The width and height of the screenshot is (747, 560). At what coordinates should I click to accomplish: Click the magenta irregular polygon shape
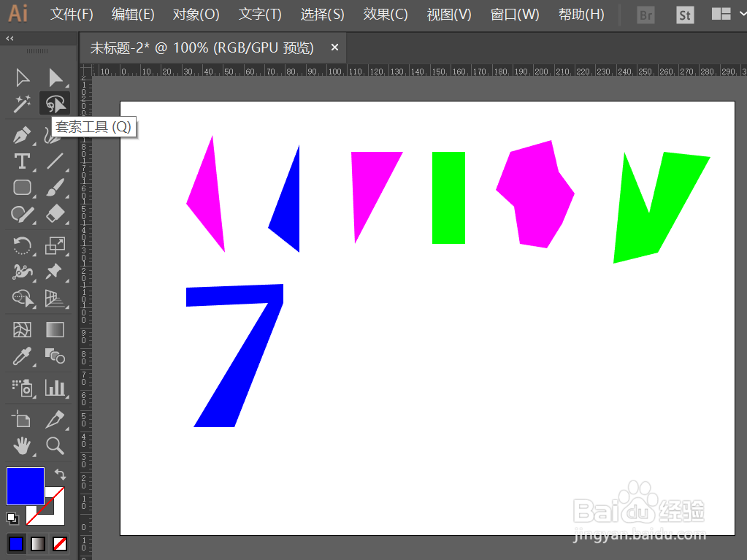pyautogui.click(x=536, y=195)
